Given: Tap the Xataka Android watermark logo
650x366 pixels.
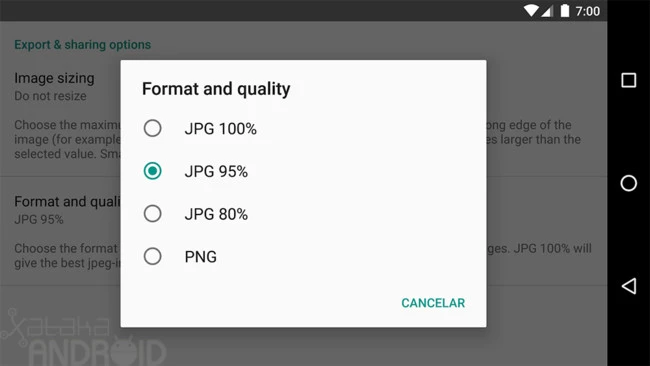Looking at the screenshot, I should point(83,338).
